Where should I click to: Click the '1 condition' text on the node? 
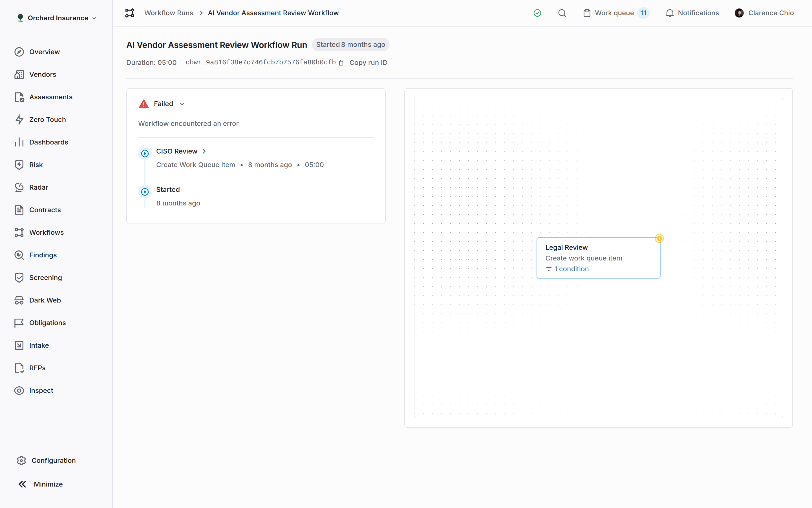point(572,269)
